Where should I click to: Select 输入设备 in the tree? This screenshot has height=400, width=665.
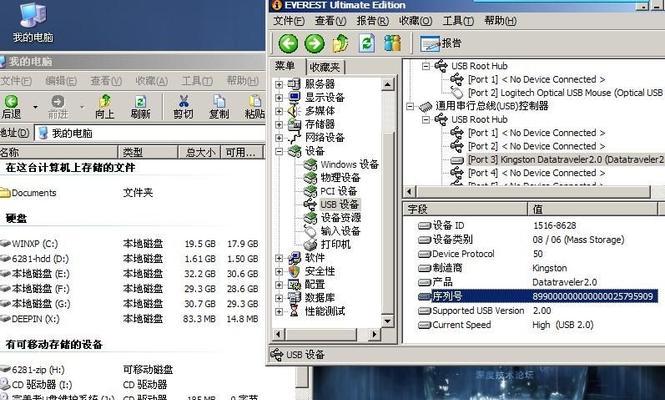point(340,231)
